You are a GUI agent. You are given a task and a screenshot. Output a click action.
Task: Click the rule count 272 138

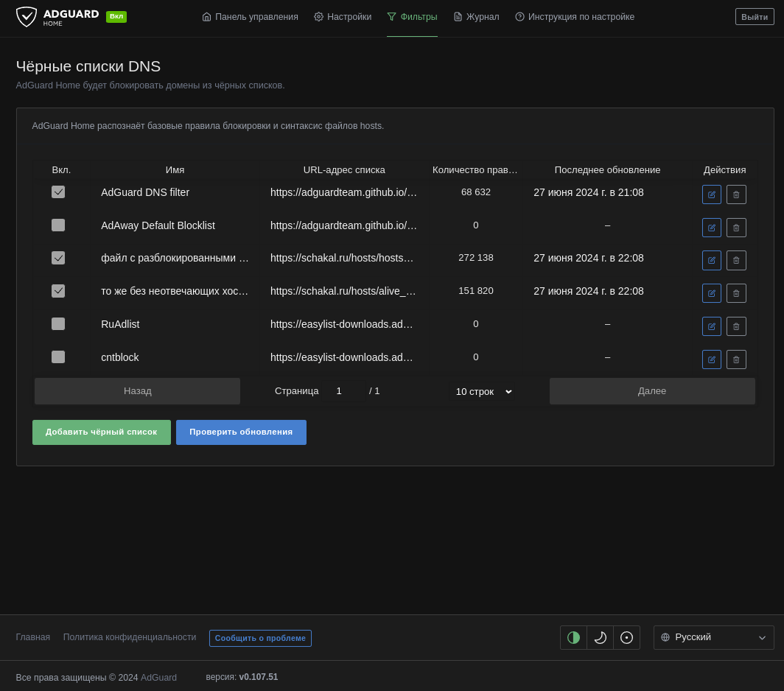(x=475, y=258)
